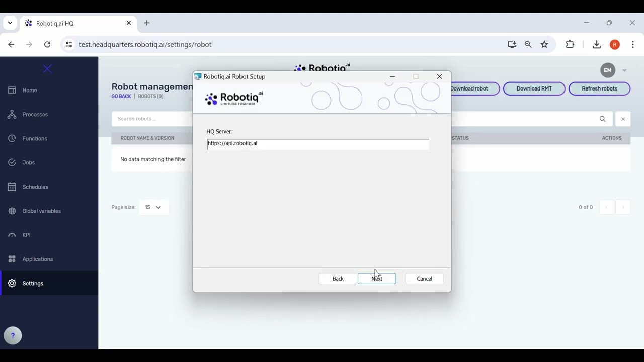The image size is (644, 362).
Task: Click the search magnifier icon
Action: pos(602,119)
